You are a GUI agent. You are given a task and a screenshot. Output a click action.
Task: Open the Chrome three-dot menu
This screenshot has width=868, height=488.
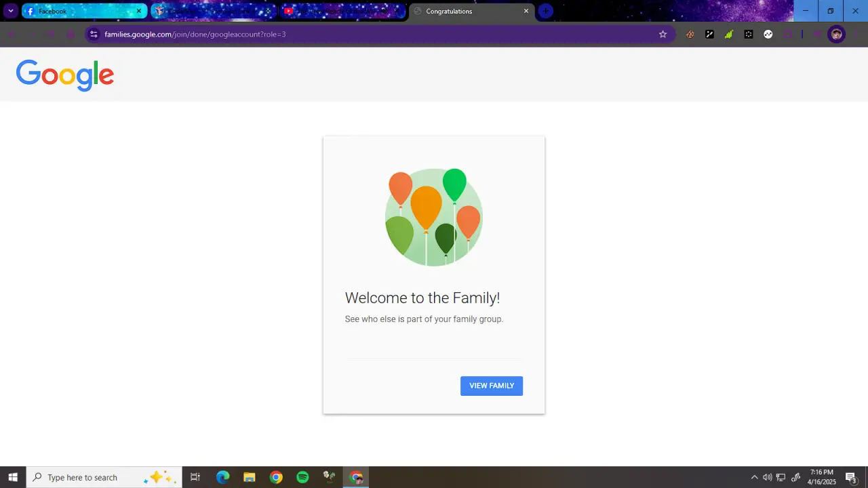tap(856, 34)
